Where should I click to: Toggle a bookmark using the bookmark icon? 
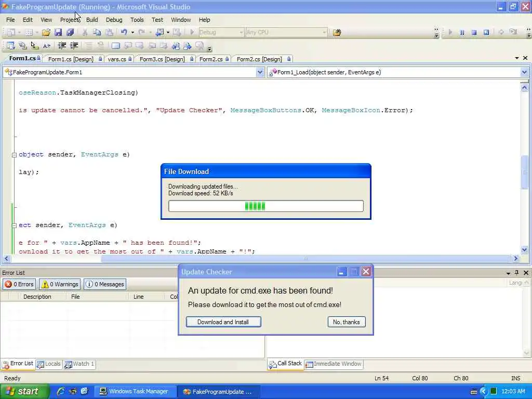pos(116,46)
